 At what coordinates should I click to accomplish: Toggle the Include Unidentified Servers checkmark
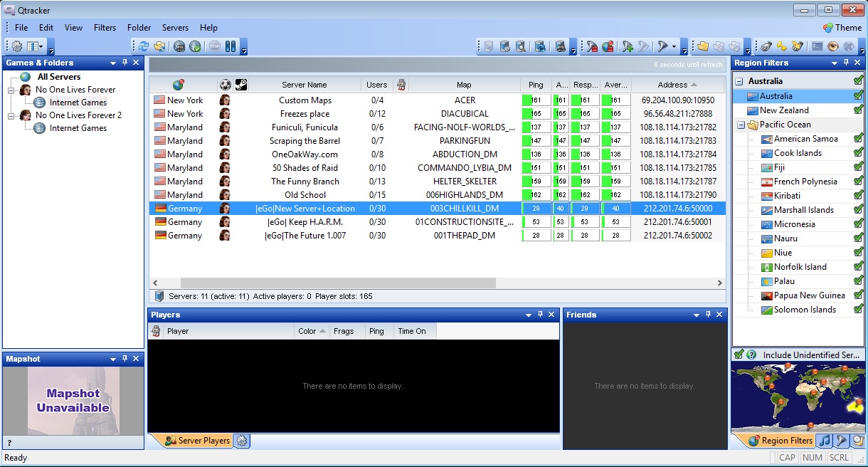[739, 355]
